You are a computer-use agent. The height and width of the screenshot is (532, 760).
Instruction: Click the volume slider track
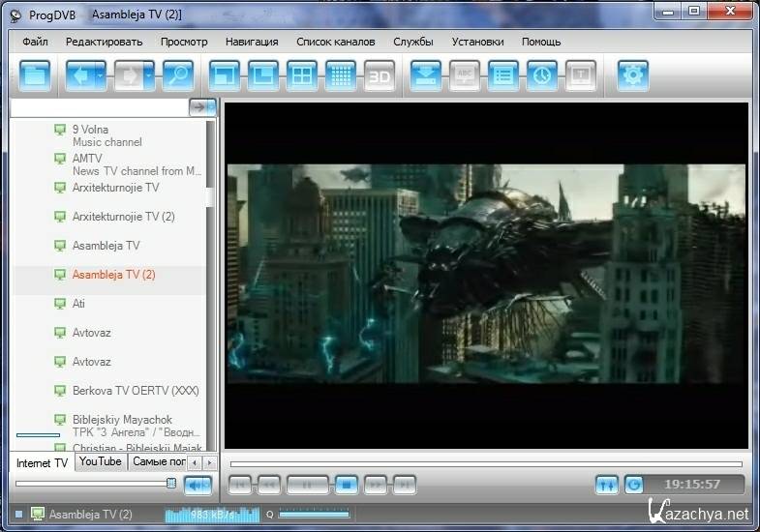pyautogui.click(x=92, y=483)
